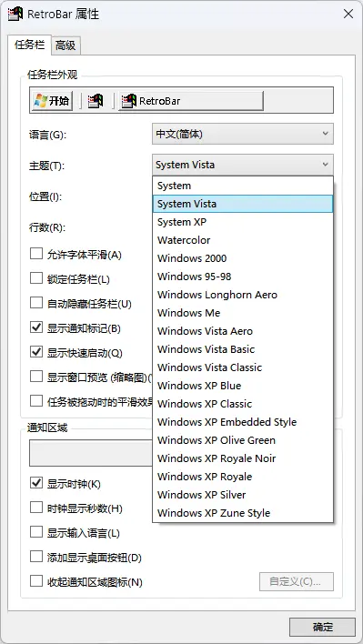Uncheck 显示时钟(K) option
The height and width of the screenshot is (644, 363).
(x=36, y=483)
